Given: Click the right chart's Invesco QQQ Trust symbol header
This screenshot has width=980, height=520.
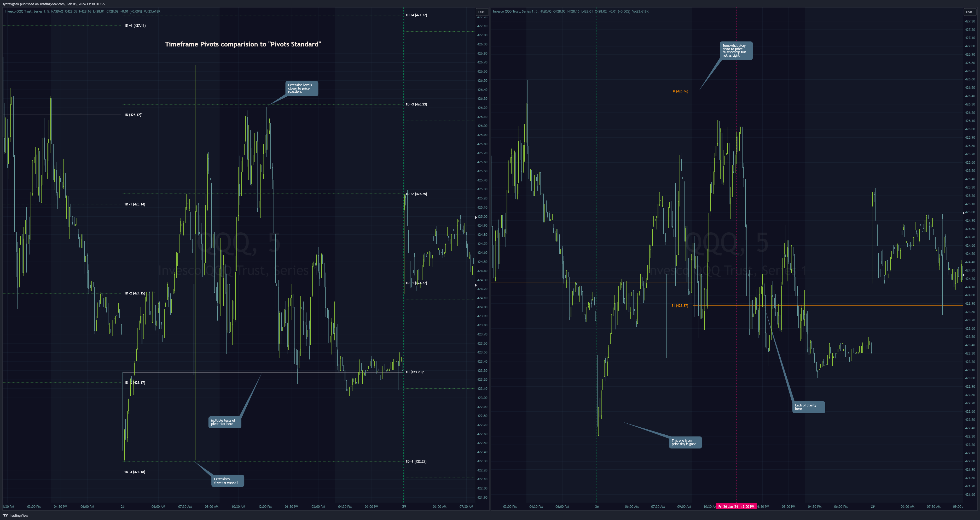Looking at the screenshot, I should [x=522, y=11].
